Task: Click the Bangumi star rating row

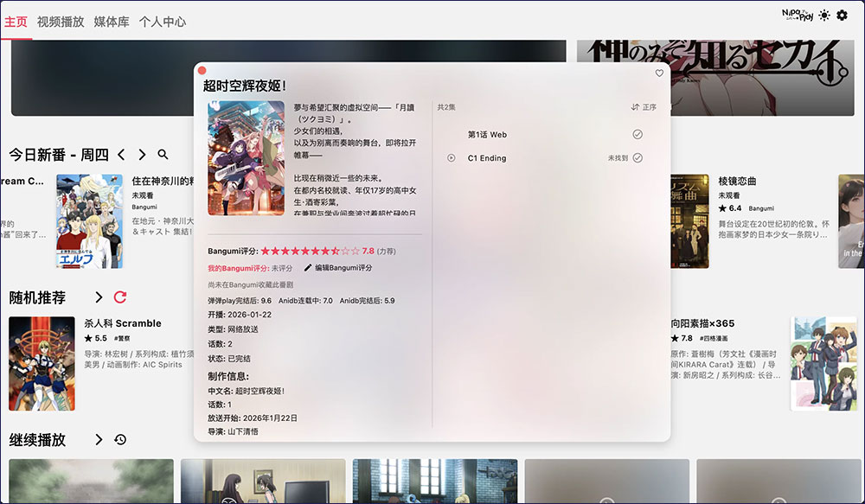Action: [x=310, y=251]
